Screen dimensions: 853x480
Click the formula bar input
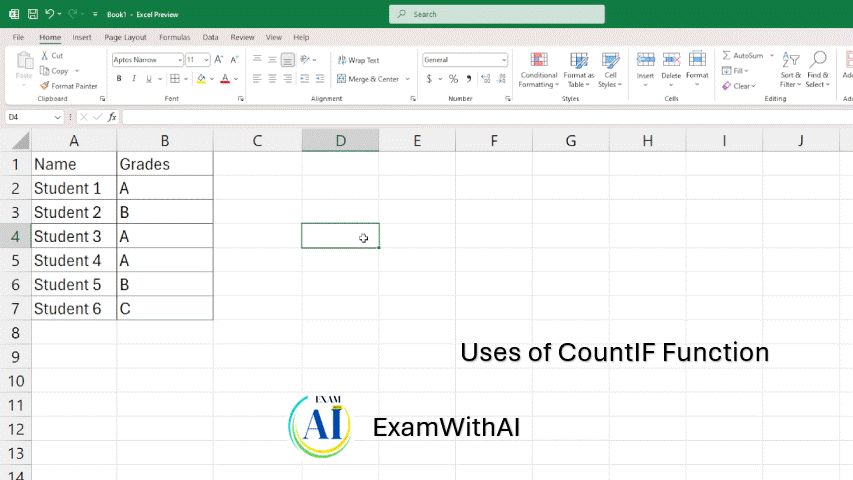click(x=487, y=117)
